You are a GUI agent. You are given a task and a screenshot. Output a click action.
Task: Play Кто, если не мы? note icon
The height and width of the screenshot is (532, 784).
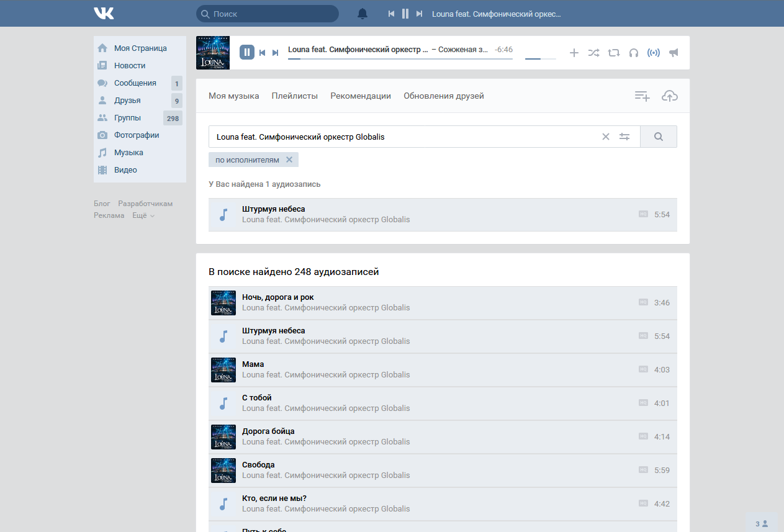tap(223, 504)
